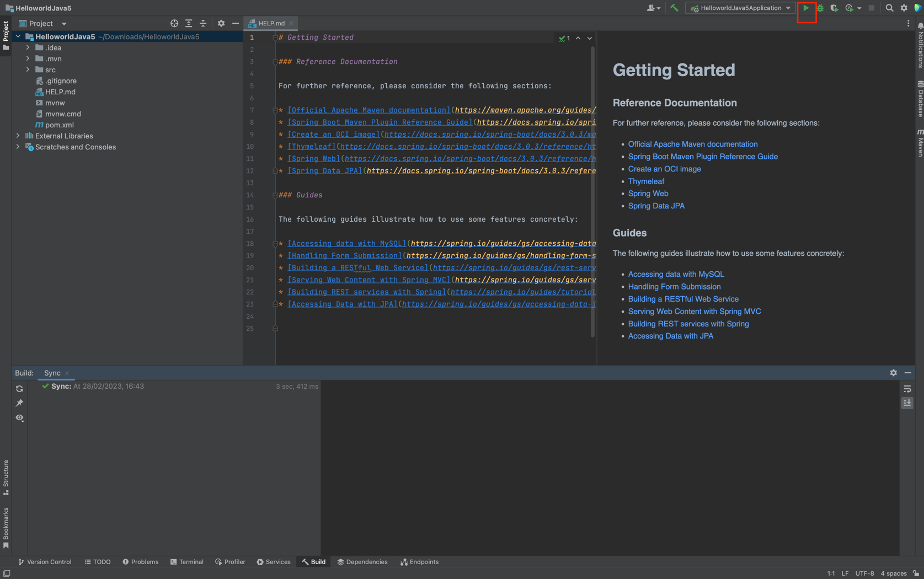The width and height of the screenshot is (924, 579).
Task: Start debugging with the bug icon
Action: pyautogui.click(x=820, y=8)
